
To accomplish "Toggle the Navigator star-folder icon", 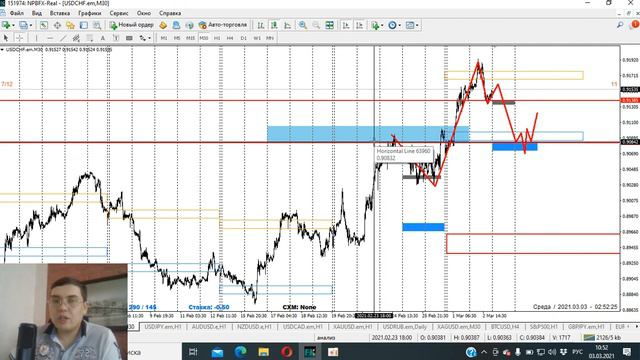I will coord(70,25).
